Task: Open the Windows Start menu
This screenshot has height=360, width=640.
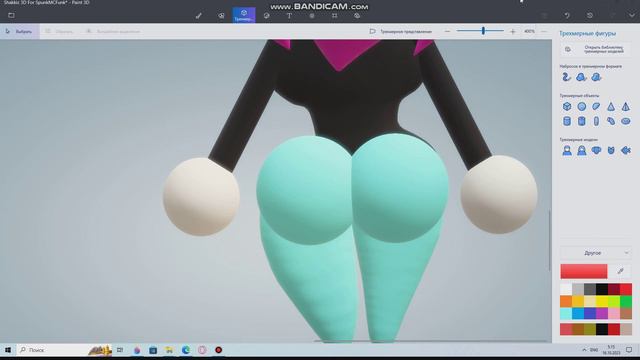Action: (x=8, y=350)
